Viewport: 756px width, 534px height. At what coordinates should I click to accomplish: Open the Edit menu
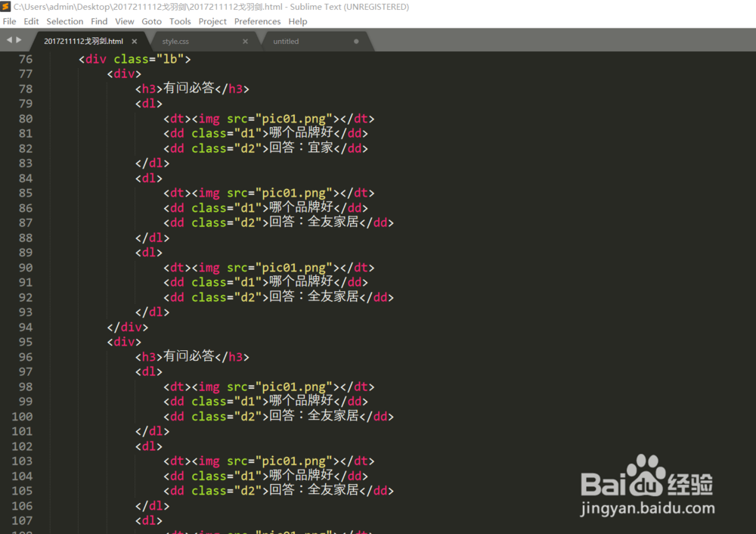[31, 21]
